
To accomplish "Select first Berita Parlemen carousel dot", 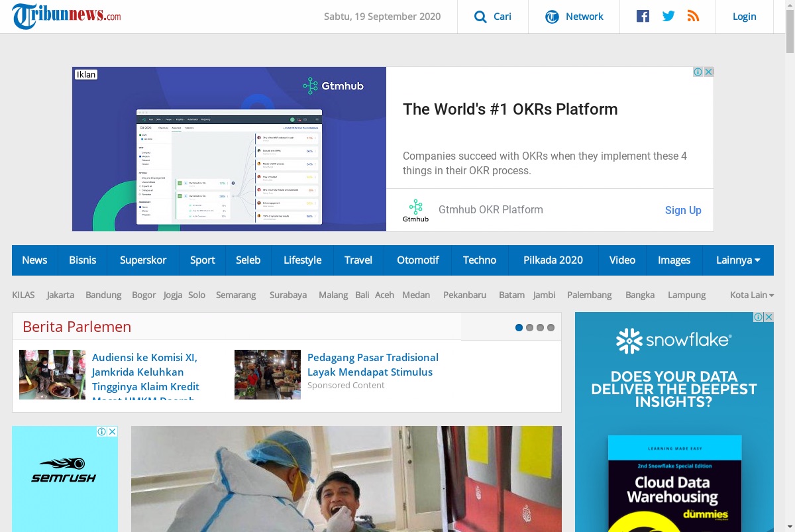I will (519, 327).
